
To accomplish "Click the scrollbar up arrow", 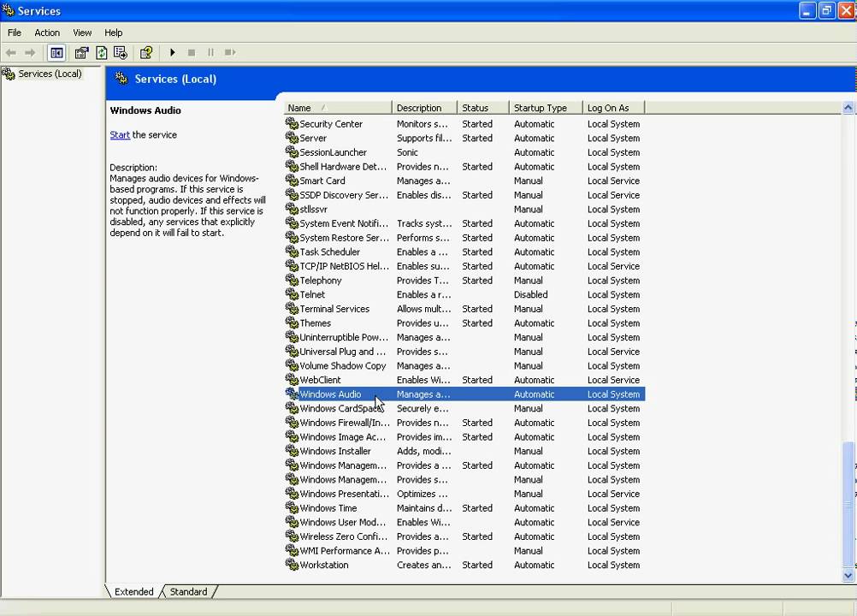I will click(x=848, y=108).
